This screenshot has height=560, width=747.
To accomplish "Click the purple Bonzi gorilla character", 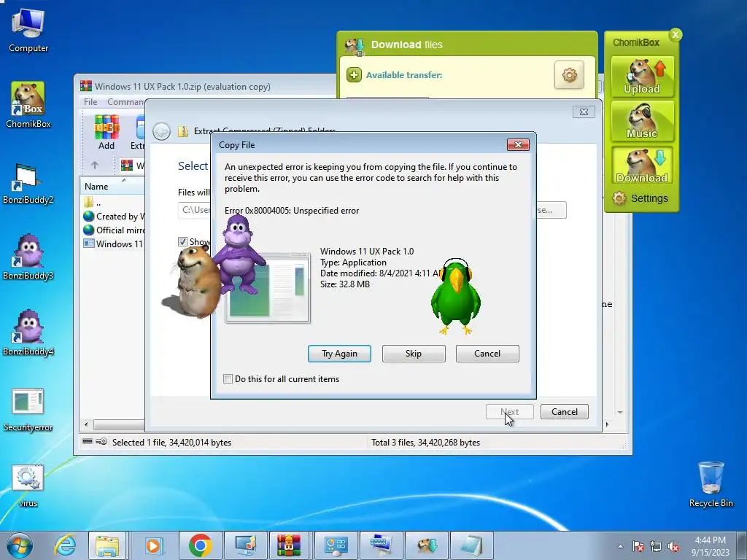I will coord(239,254).
